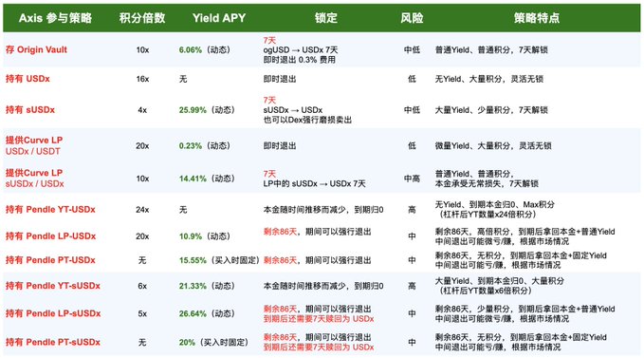This screenshot has height=358, width=644.
Task: Click the '积分倍数' column header
Action: (142, 18)
